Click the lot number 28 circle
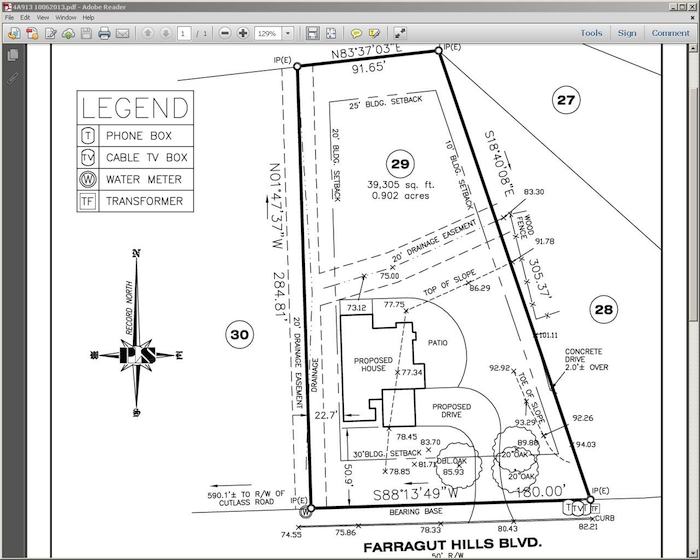The width and height of the screenshot is (700, 560). point(604,309)
